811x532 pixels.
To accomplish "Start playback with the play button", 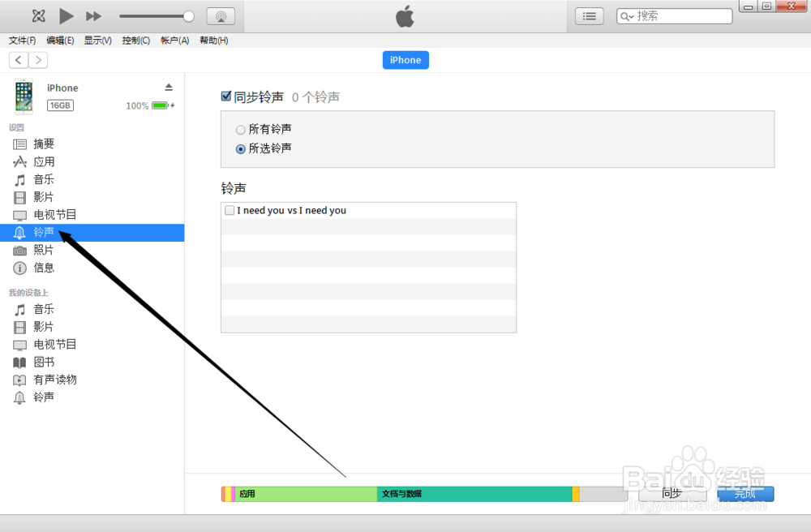I will [x=67, y=16].
